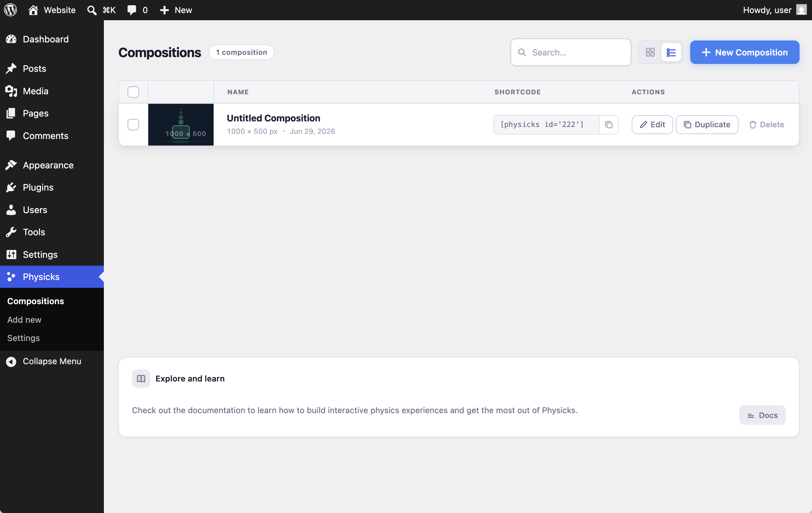Open the Docs button
The width and height of the screenshot is (812, 513).
(762, 415)
